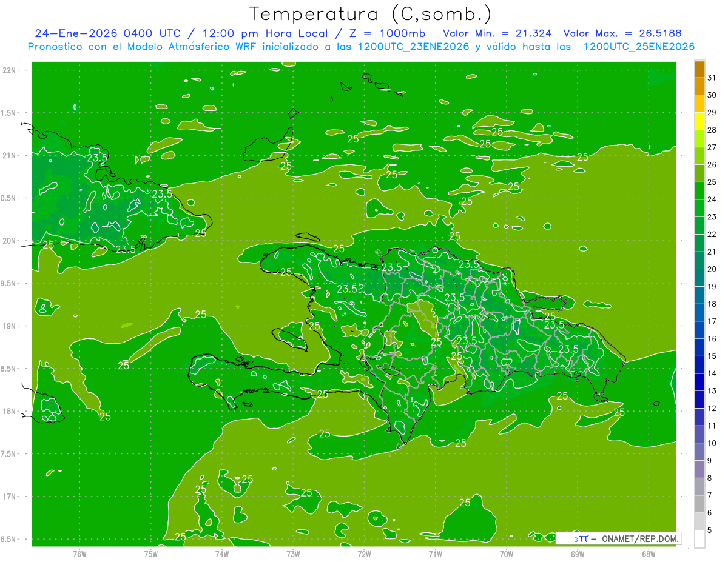Click the '26' color scale label
Screen dimensions: 728x562
pyautogui.click(x=712, y=165)
